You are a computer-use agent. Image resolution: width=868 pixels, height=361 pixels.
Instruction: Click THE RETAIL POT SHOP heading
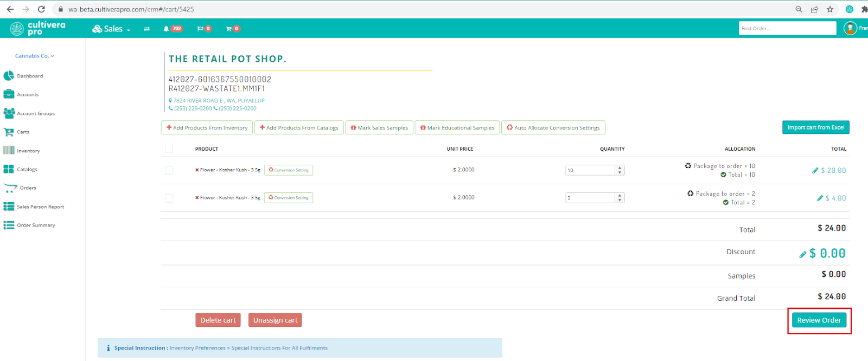227,59
